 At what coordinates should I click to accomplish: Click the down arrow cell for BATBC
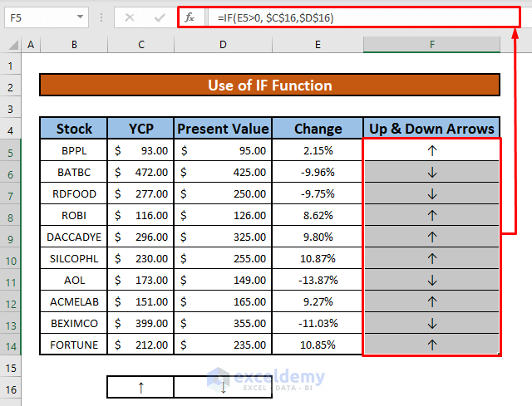click(x=431, y=172)
